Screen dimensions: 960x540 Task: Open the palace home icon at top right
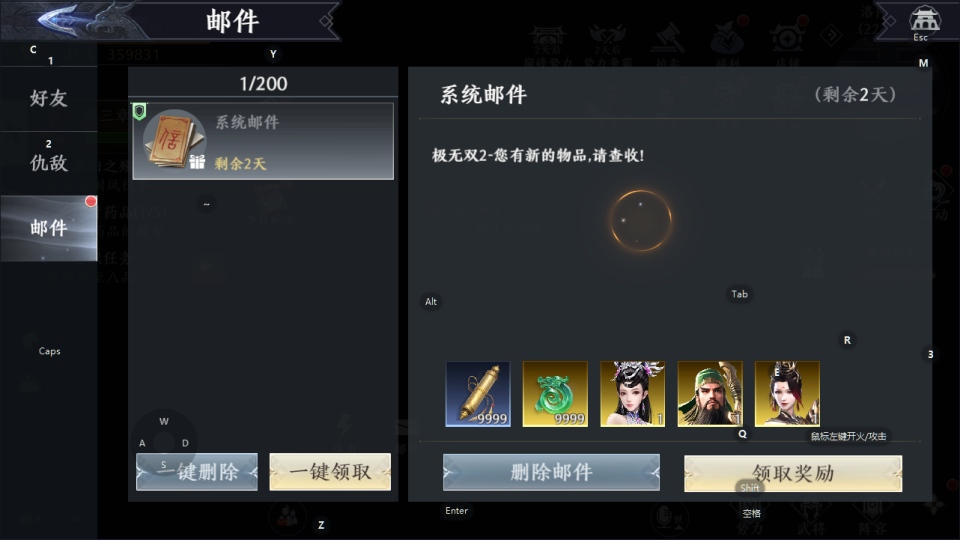[924, 20]
